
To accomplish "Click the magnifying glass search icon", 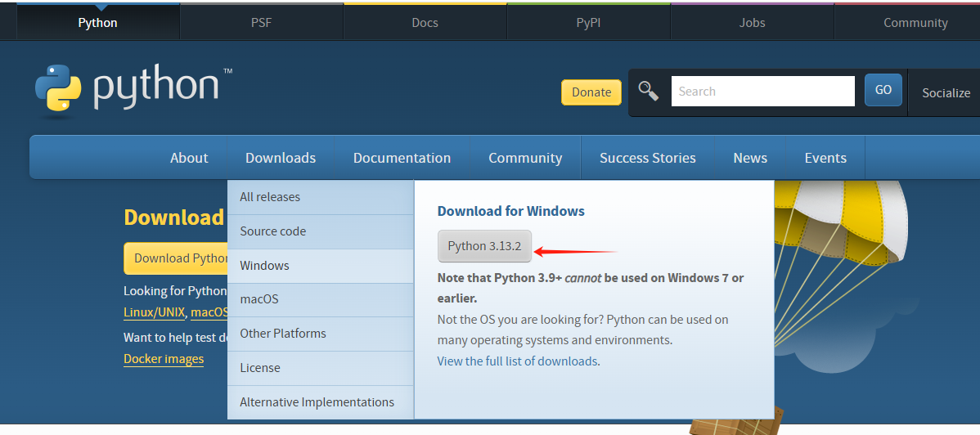I will pyautogui.click(x=649, y=91).
